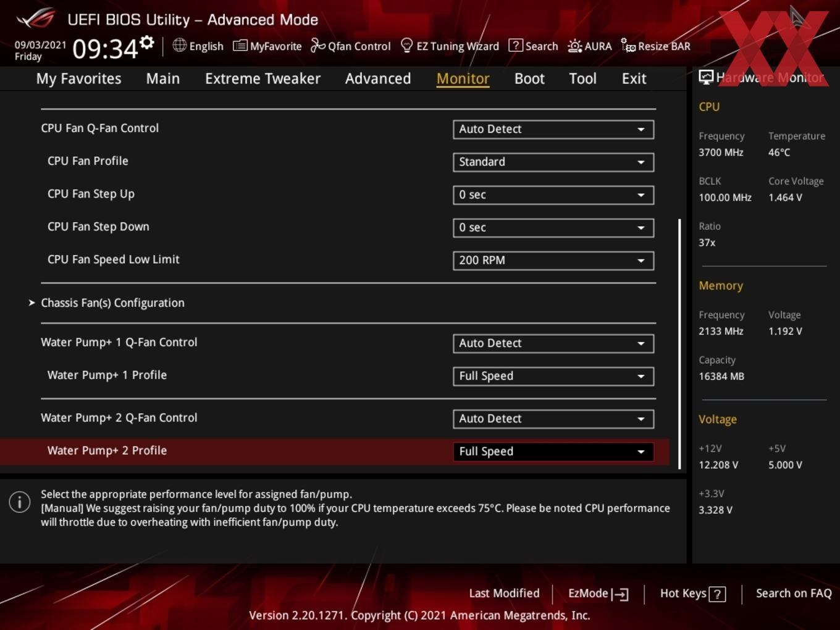Open Water Pump+ 2 Q-Fan Control dropdown
840x630 pixels.
coord(553,419)
